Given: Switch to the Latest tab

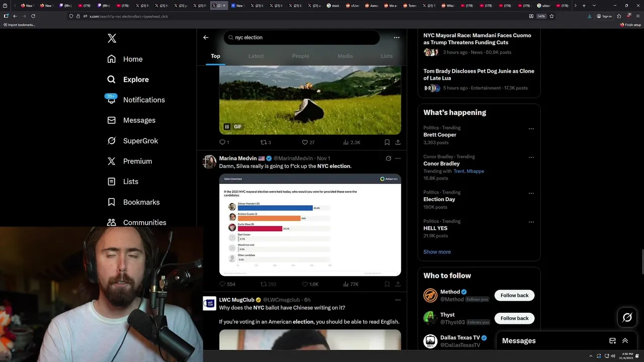Looking at the screenshot, I should pos(256,56).
